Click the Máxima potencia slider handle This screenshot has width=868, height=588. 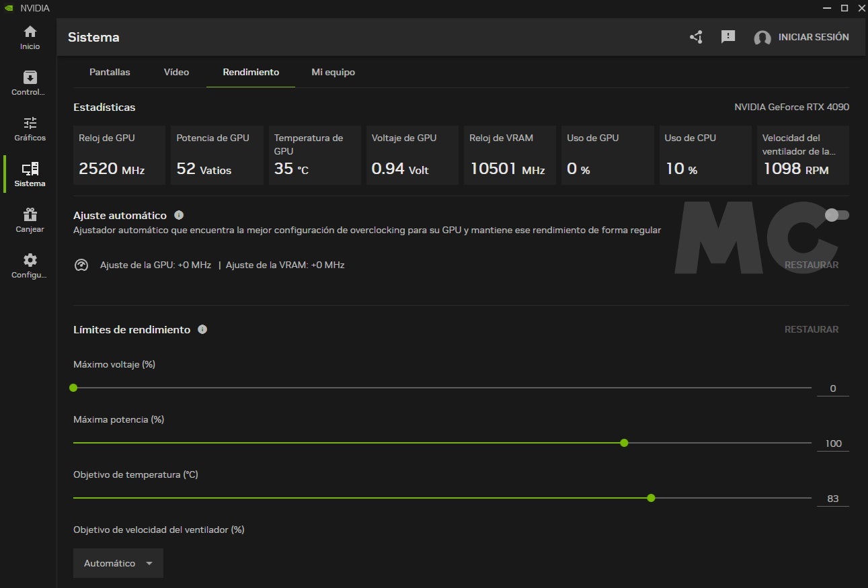pos(624,443)
